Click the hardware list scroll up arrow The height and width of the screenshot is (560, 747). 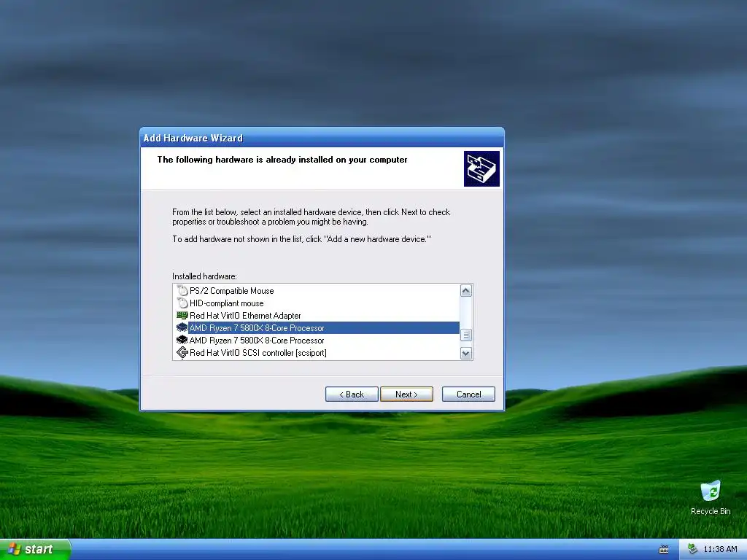tap(466, 290)
